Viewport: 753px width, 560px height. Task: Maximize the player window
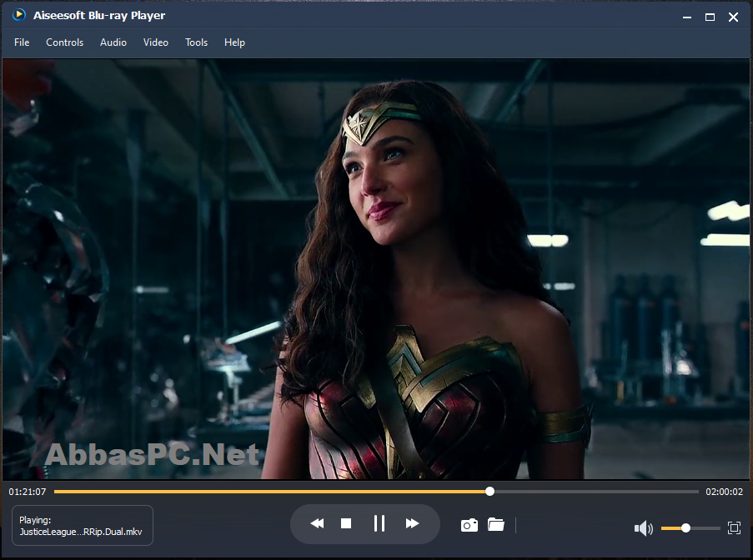tap(710, 17)
